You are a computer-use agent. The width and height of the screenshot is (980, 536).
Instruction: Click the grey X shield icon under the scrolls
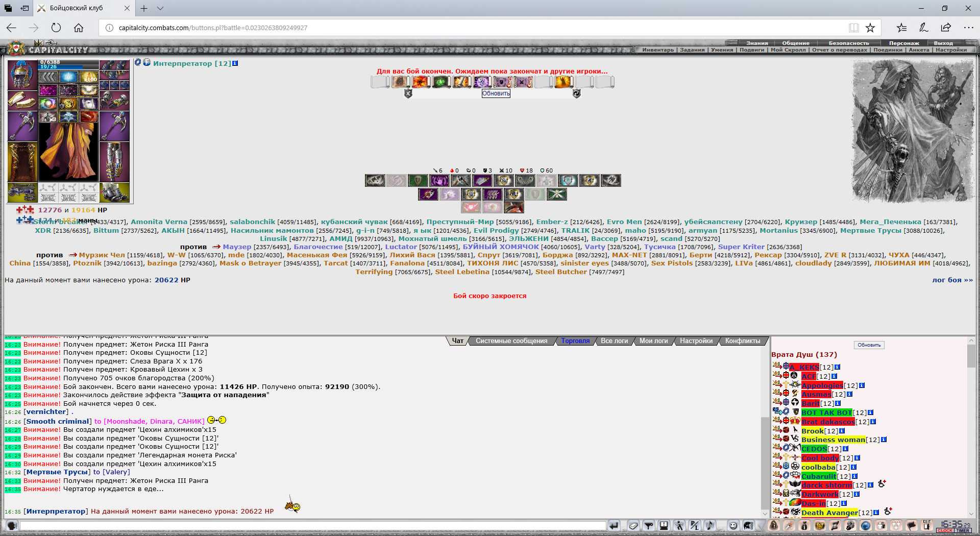point(408,93)
